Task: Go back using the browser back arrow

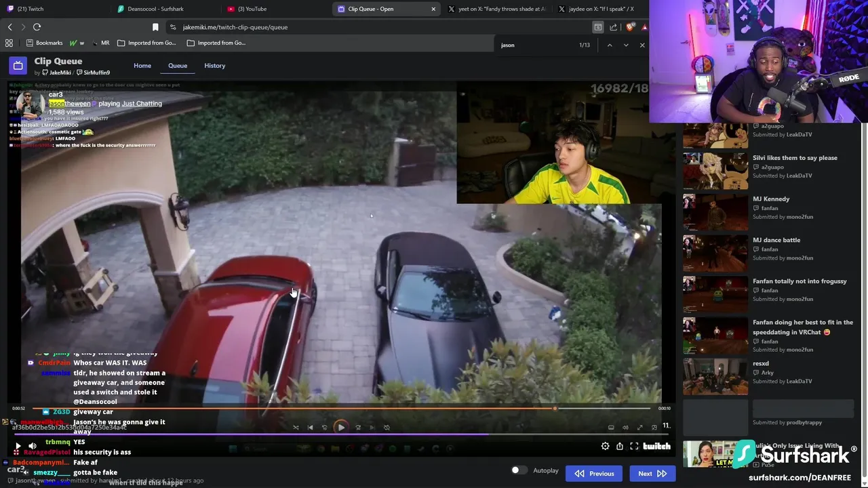Action: [9, 27]
